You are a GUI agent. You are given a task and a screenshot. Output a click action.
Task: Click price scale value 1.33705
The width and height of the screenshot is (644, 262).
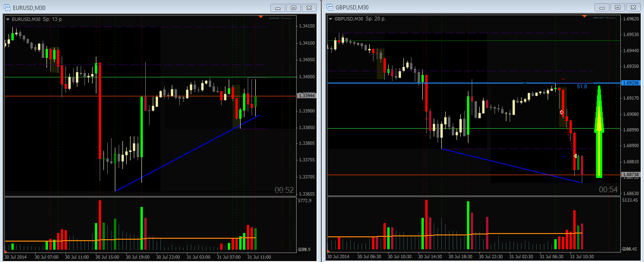click(306, 177)
